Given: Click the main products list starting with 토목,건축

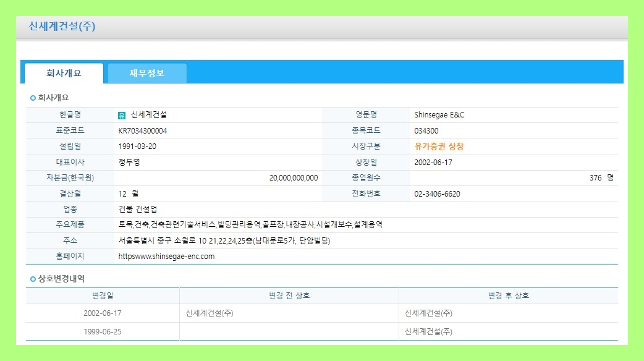Looking at the screenshot, I should point(250,224).
